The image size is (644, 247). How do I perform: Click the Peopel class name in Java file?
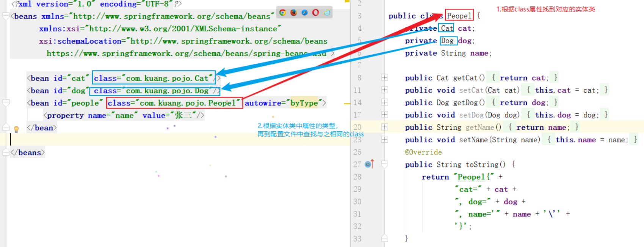459,16
